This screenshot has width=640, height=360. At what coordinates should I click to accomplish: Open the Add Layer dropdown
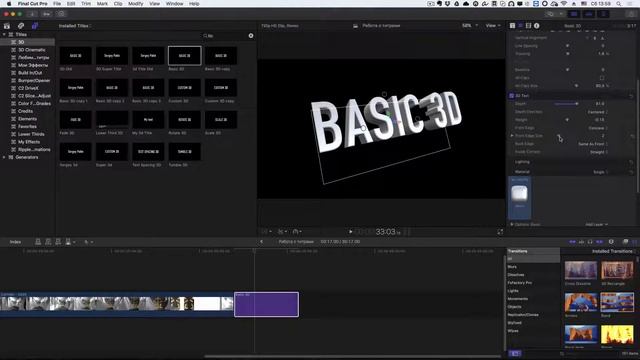click(596, 224)
